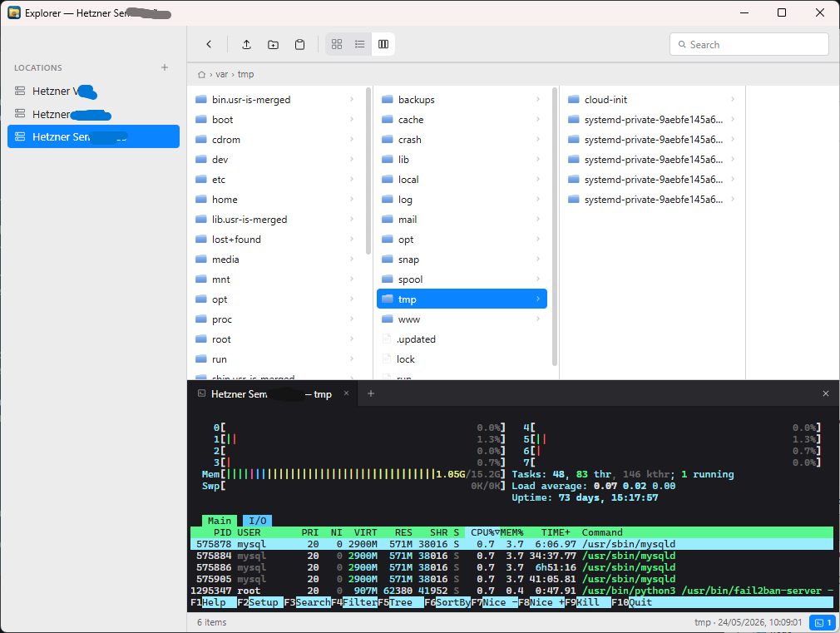840x633 pixels.
Task: Select the .updated file
Action: pyautogui.click(x=462, y=339)
